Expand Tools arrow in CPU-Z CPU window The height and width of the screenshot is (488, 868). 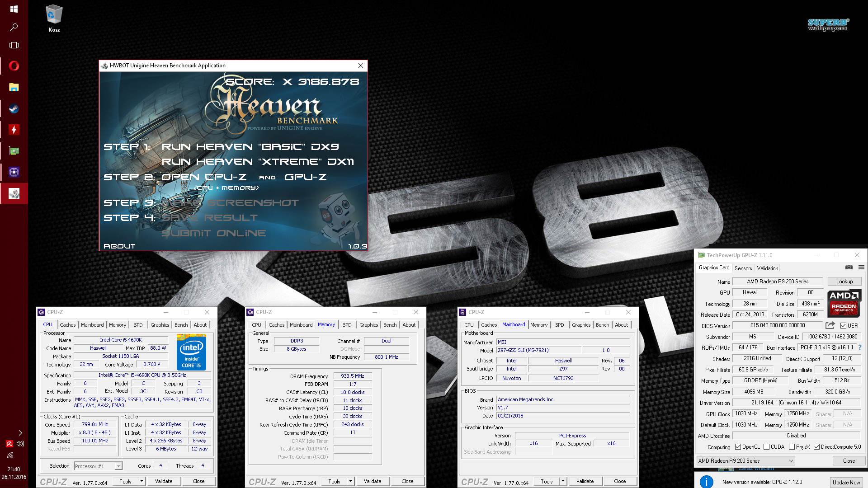point(142,481)
